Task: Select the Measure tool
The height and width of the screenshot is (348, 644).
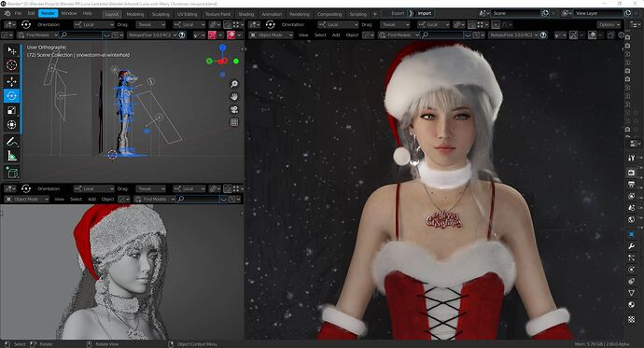Action: [11, 156]
